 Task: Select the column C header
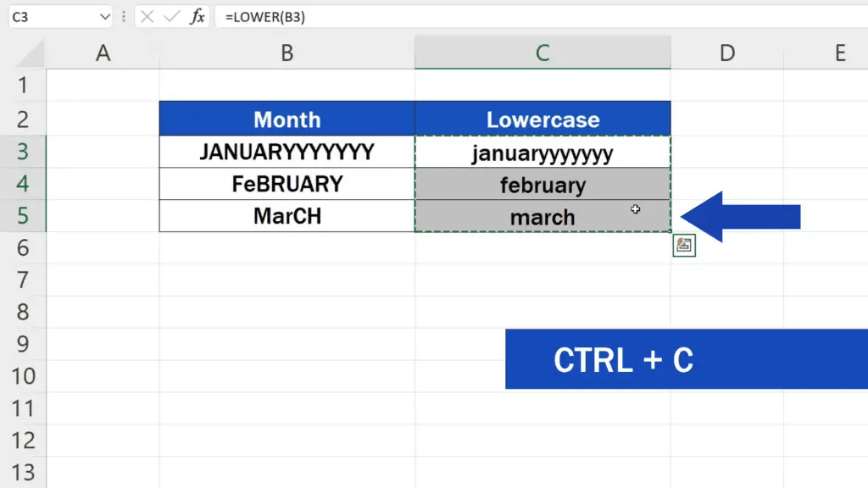(x=542, y=53)
